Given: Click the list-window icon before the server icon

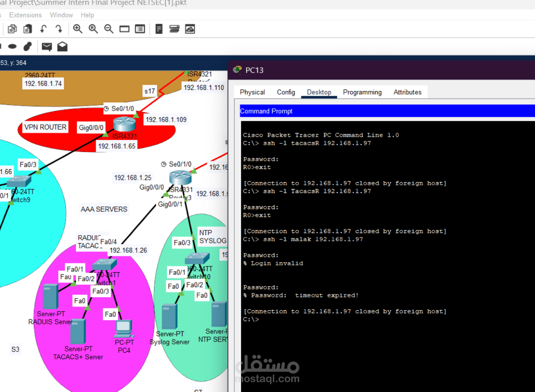Looking at the screenshot, I should point(140,29).
